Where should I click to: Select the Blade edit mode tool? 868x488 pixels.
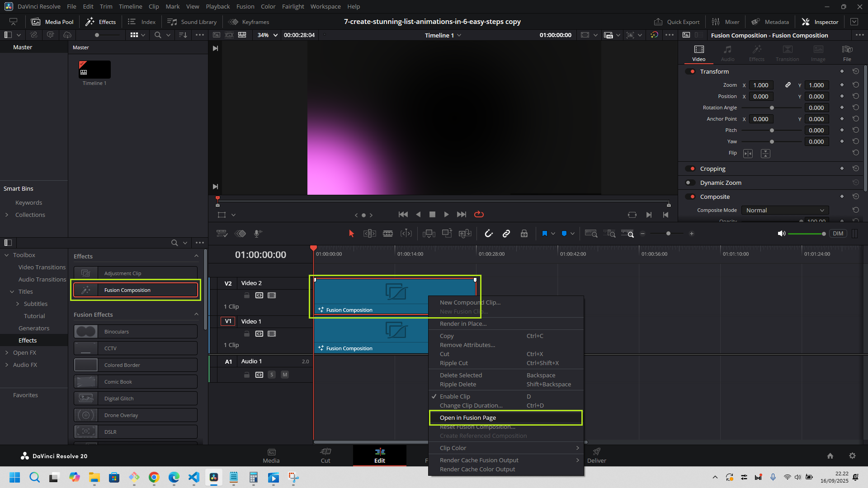tap(388, 234)
